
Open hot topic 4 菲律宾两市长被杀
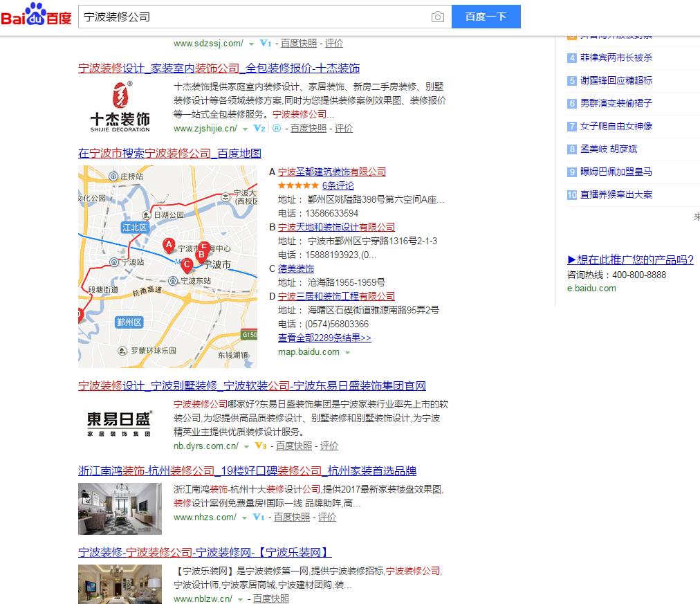click(616, 57)
